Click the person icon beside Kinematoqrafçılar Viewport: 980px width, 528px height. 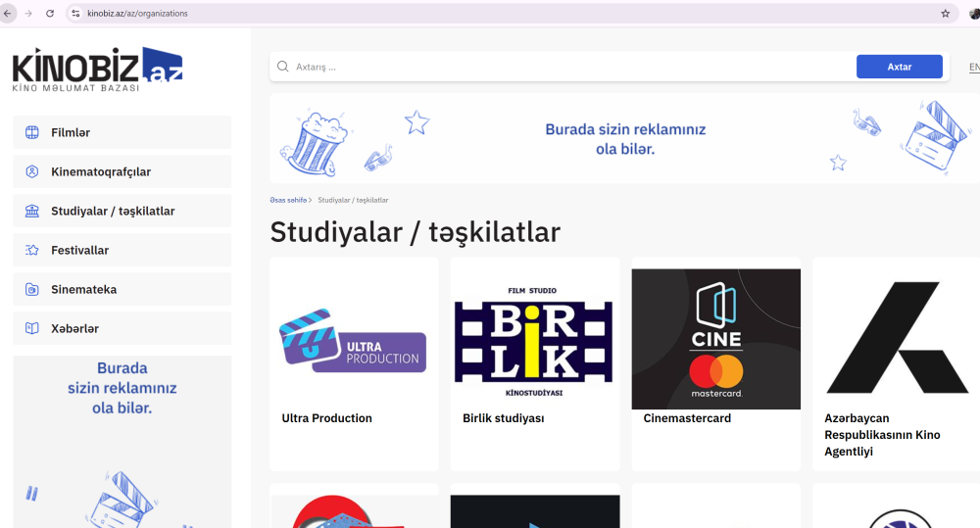pos(32,171)
